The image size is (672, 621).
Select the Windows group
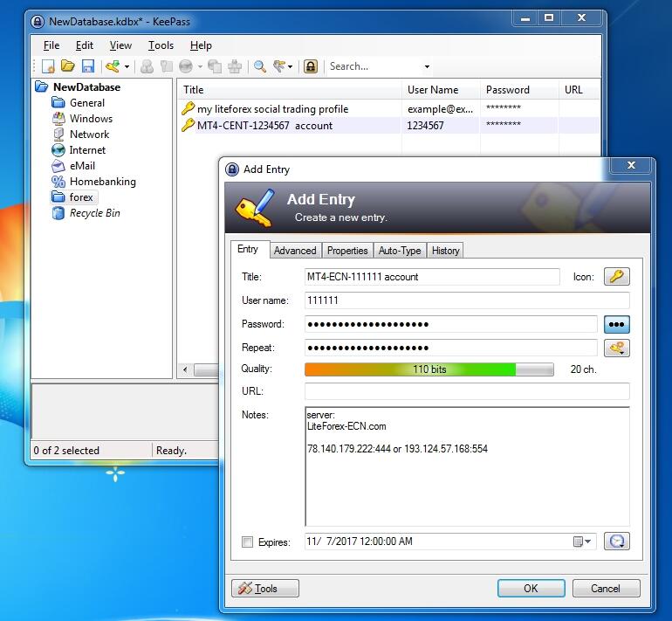pos(91,119)
